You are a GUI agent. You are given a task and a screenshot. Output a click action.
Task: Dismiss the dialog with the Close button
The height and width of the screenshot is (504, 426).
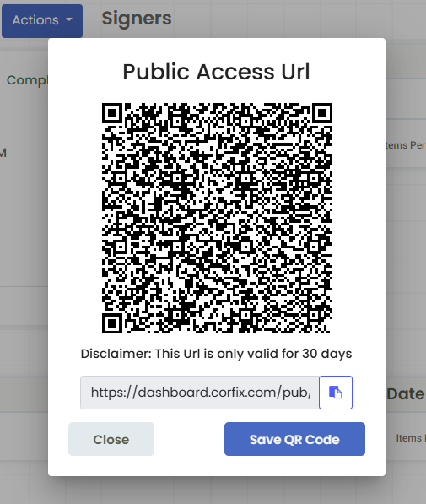[111, 439]
